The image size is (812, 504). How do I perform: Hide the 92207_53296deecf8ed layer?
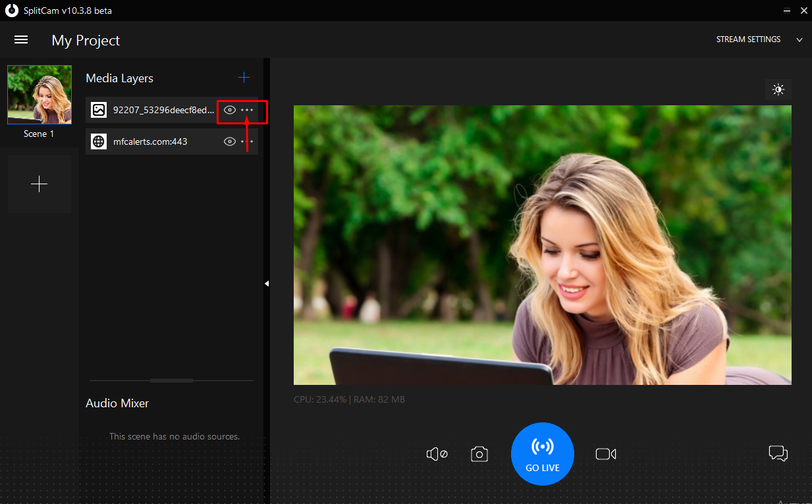pos(229,110)
